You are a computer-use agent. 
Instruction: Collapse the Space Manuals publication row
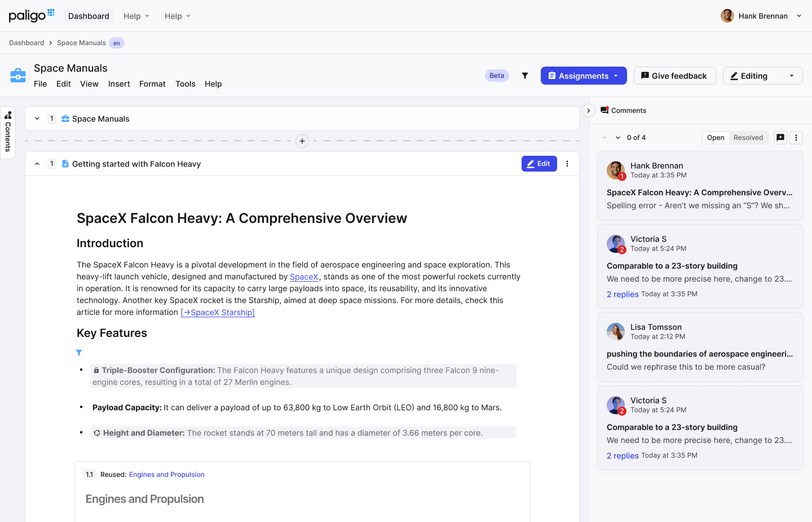tap(37, 119)
